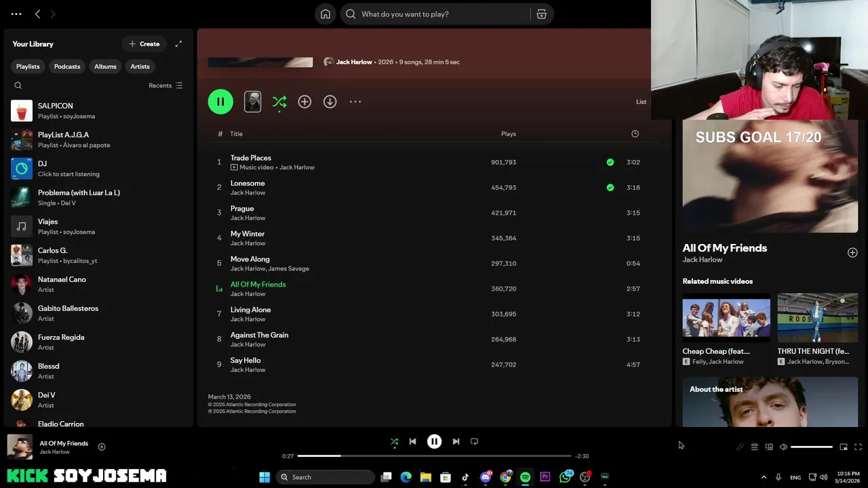Sort tracks by duration clock icon
This screenshot has width=868, height=488.
[635, 134]
